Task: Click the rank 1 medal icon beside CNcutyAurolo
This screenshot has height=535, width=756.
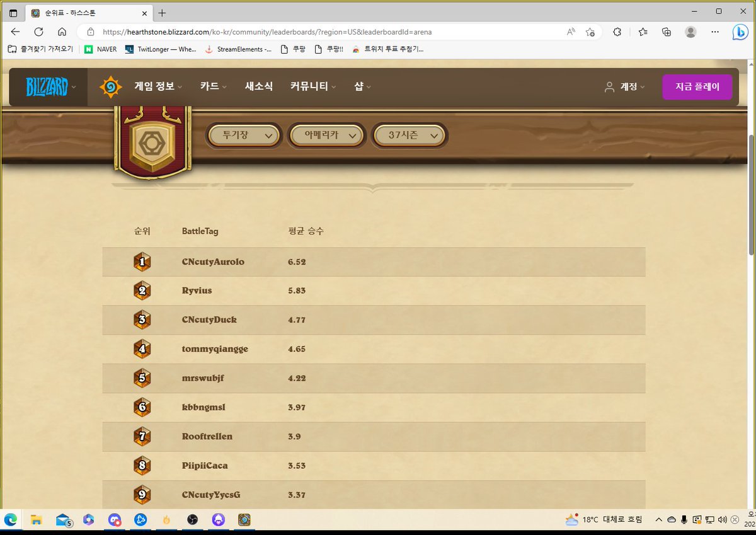Action: [142, 262]
